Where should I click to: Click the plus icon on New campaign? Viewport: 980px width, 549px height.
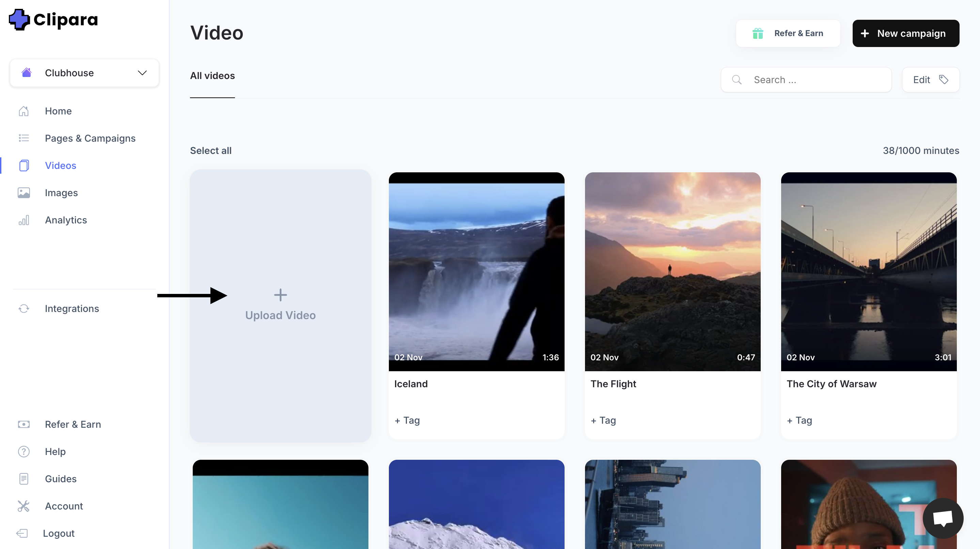865,33
